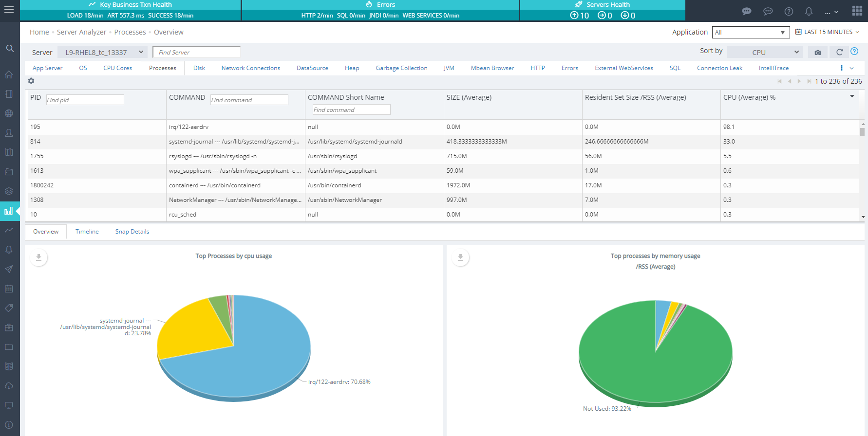Open the Sort by CPU dropdown
This screenshot has width=868, height=436.
click(x=765, y=52)
